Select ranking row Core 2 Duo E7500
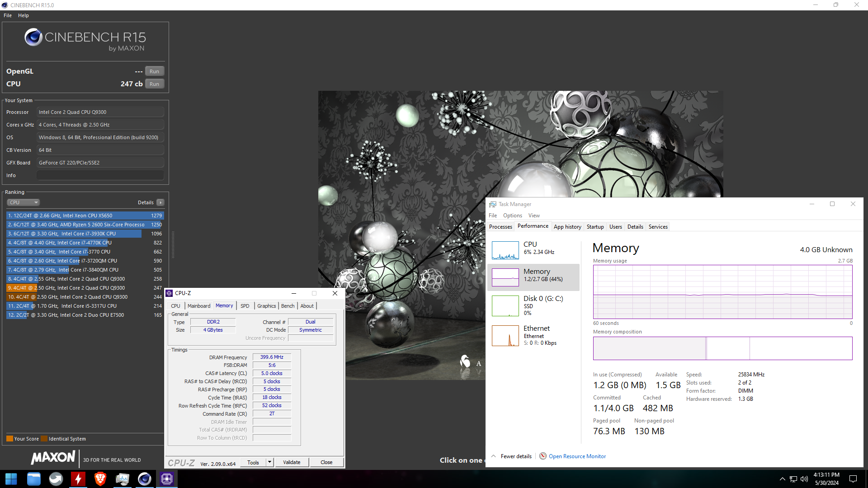 pyautogui.click(x=85, y=315)
